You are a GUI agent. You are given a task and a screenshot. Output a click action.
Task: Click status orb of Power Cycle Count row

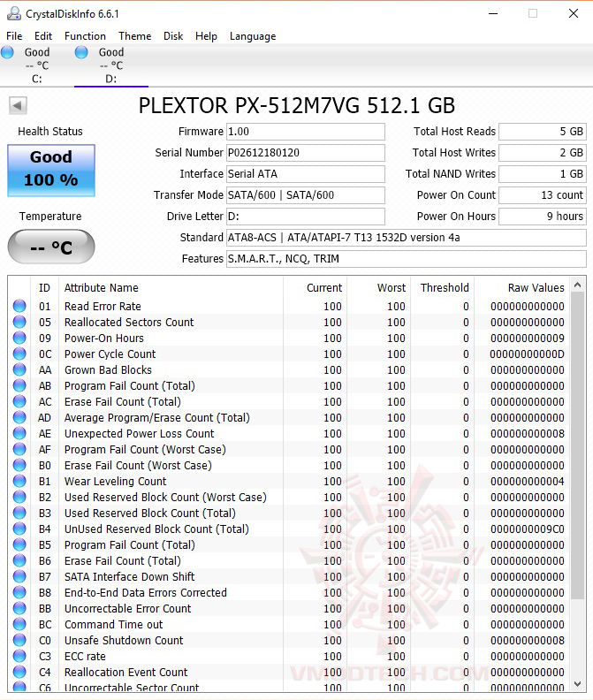tap(19, 354)
